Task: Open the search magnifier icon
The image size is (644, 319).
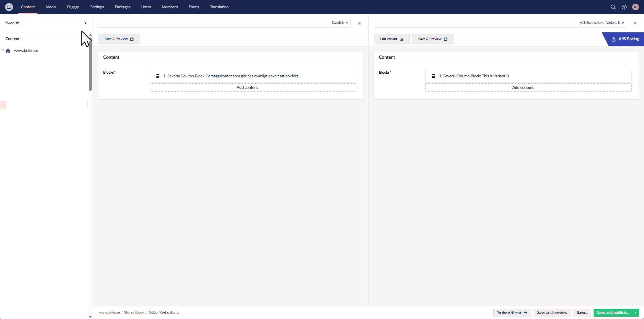Action: pyautogui.click(x=613, y=7)
